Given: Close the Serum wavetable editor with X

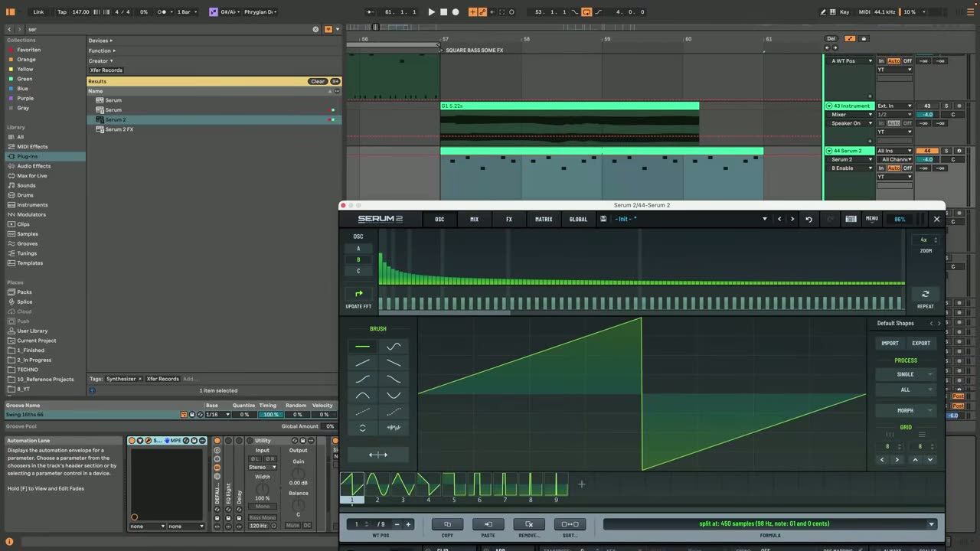Looking at the screenshot, I should click(x=936, y=219).
